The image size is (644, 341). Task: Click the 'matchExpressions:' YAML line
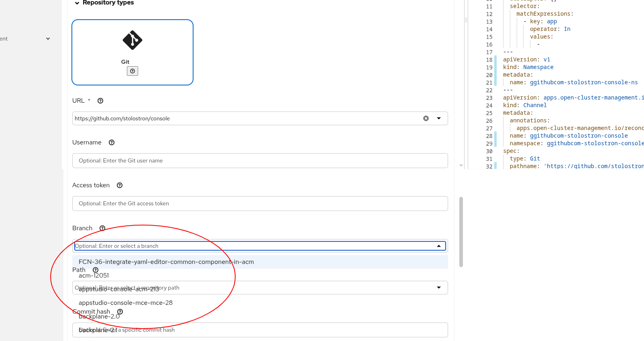tap(545, 14)
